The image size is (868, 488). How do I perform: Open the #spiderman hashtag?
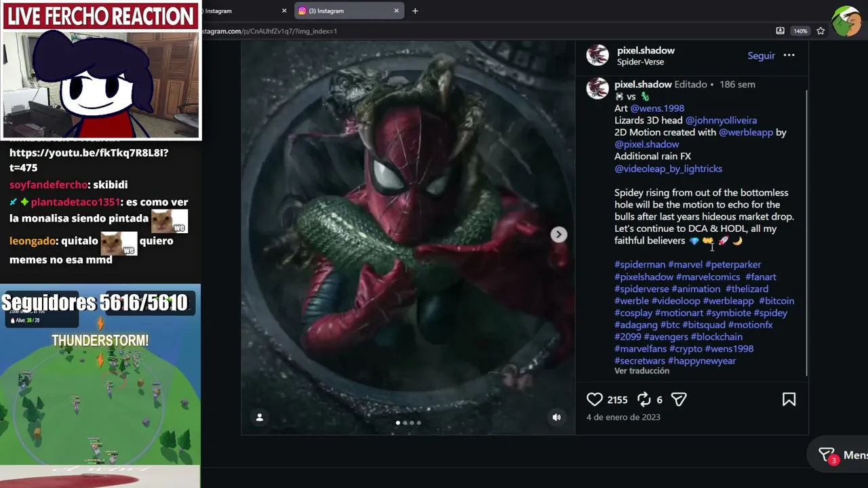pos(639,265)
